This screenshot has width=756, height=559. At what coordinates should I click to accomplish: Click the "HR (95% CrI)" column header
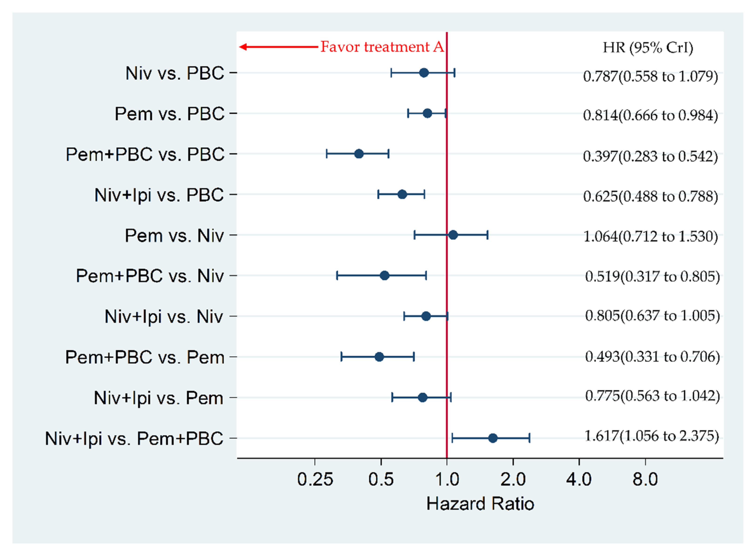(648, 48)
